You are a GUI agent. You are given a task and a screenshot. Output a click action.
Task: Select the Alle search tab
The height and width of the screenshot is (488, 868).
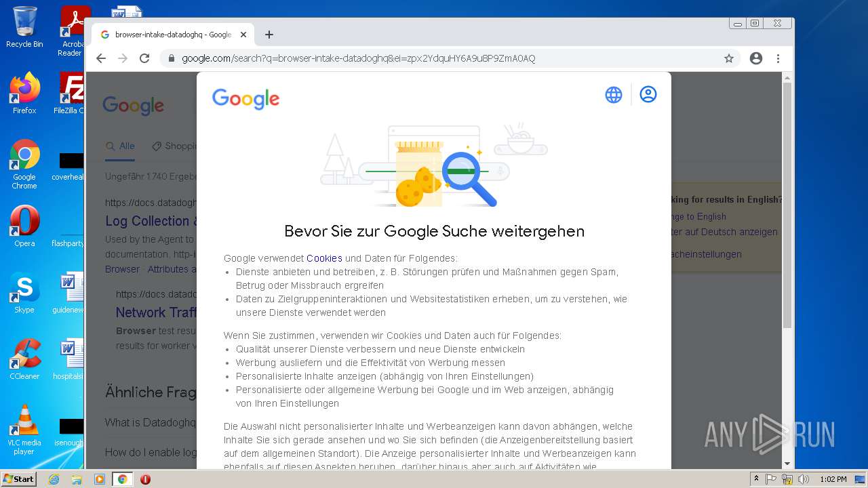point(121,146)
